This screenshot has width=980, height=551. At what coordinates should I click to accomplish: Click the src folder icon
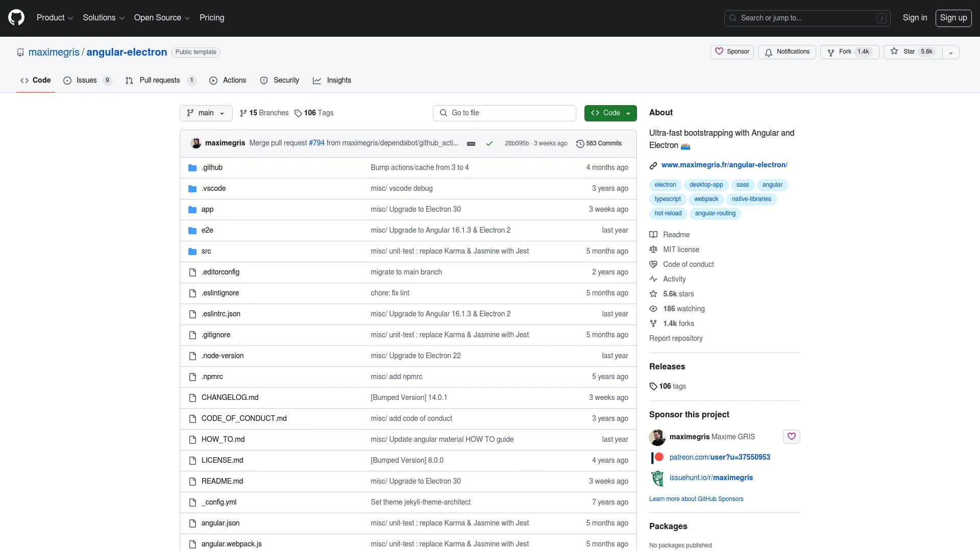point(192,252)
